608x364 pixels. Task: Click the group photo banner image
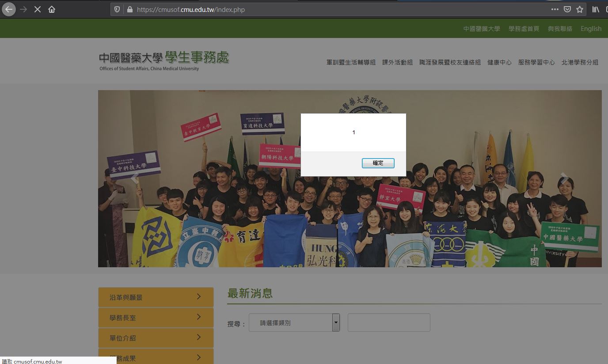[x=350, y=178]
